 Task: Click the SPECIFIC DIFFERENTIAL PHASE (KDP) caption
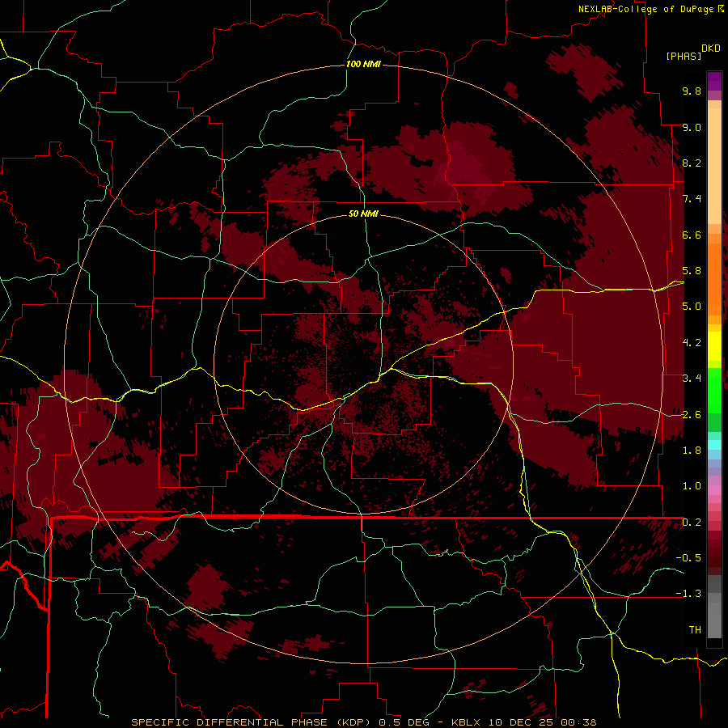(252, 722)
